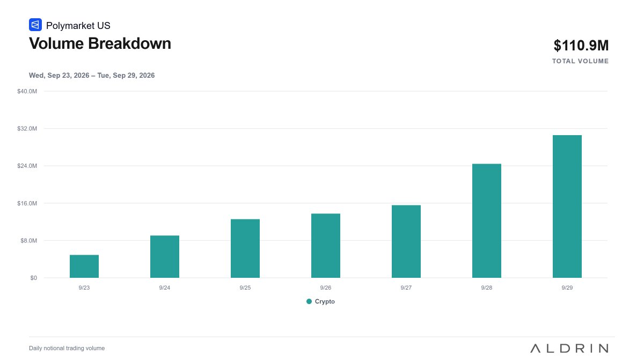Click the $40.0M axis label
Image resolution: width=644 pixels, height=362 pixels.
[27, 91]
